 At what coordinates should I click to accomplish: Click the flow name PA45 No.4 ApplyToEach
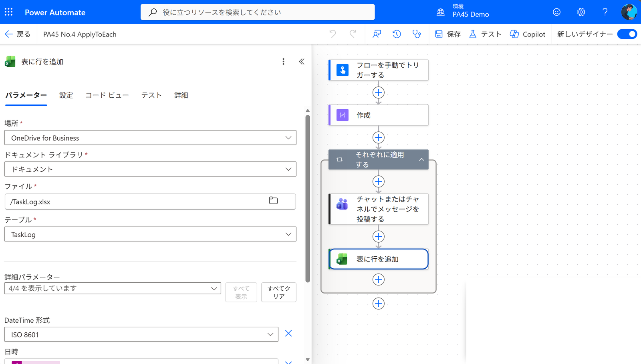[x=80, y=34]
